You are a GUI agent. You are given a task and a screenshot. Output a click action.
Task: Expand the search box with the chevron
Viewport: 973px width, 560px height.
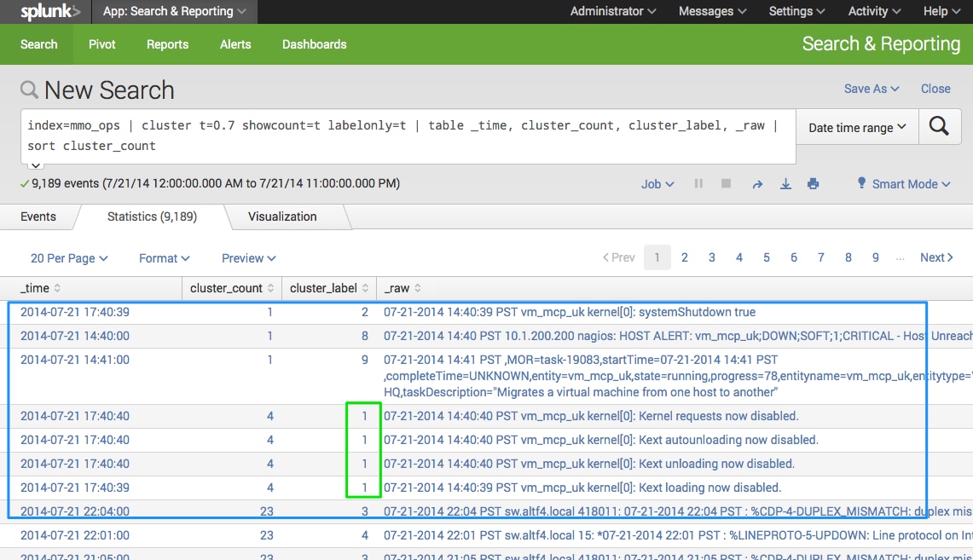37,165
